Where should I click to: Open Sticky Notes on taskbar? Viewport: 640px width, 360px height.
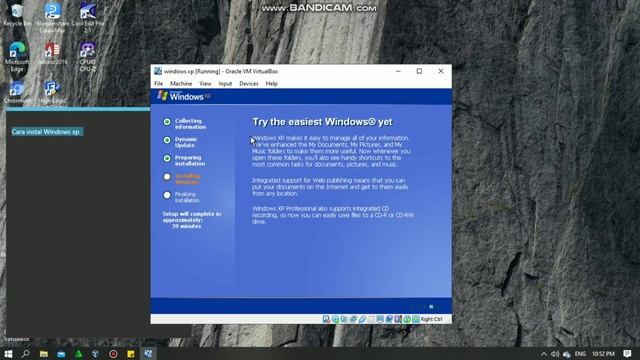pyautogui.click(x=131, y=354)
